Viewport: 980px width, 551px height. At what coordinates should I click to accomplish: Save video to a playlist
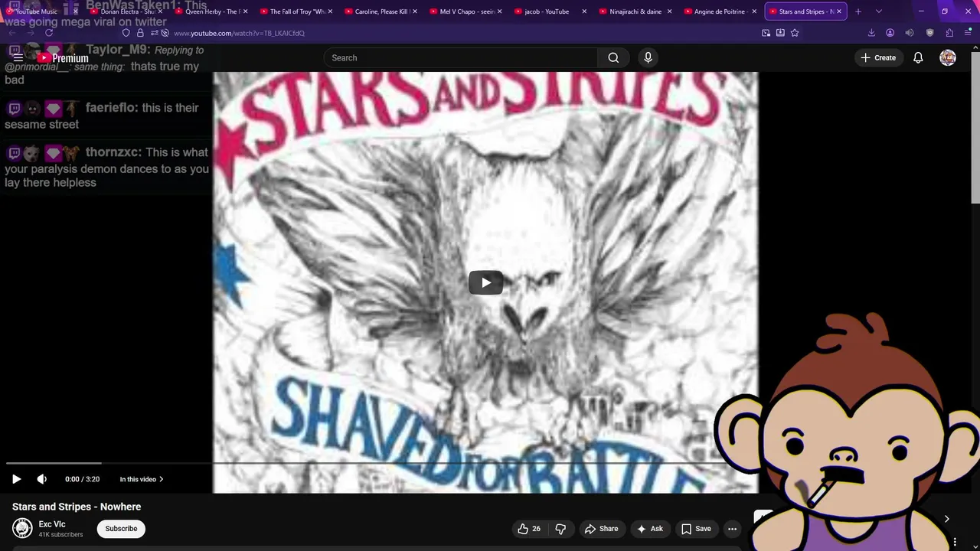click(x=696, y=529)
